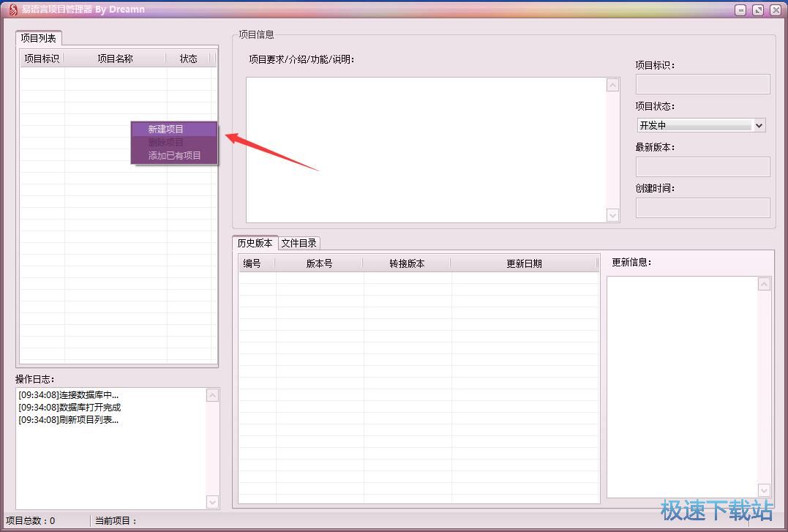Image resolution: width=788 pixels, height=532 pixels.
Task: Click up arrow of description area scrollbar
Action: click(x=613, y=85)
